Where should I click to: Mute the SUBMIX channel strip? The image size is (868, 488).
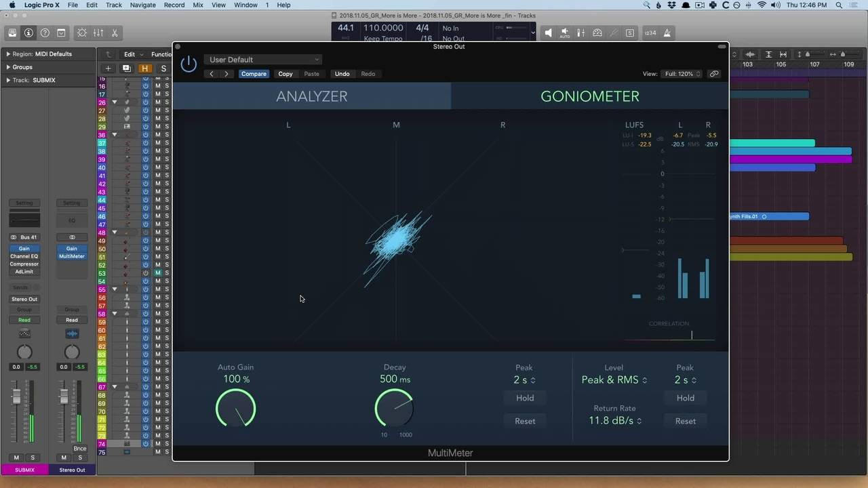(16, 457)
